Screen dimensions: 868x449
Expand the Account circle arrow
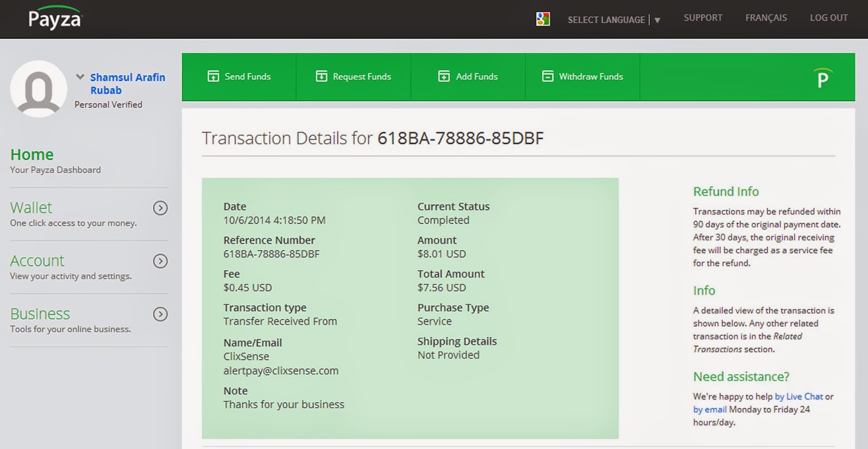click(x=160, y=261)
